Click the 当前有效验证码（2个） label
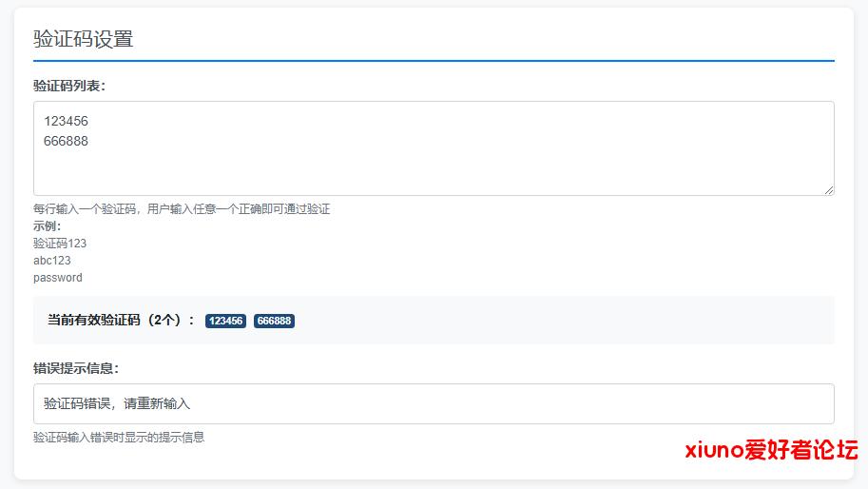Screen dimensions: 868x489 coord(121,321)
